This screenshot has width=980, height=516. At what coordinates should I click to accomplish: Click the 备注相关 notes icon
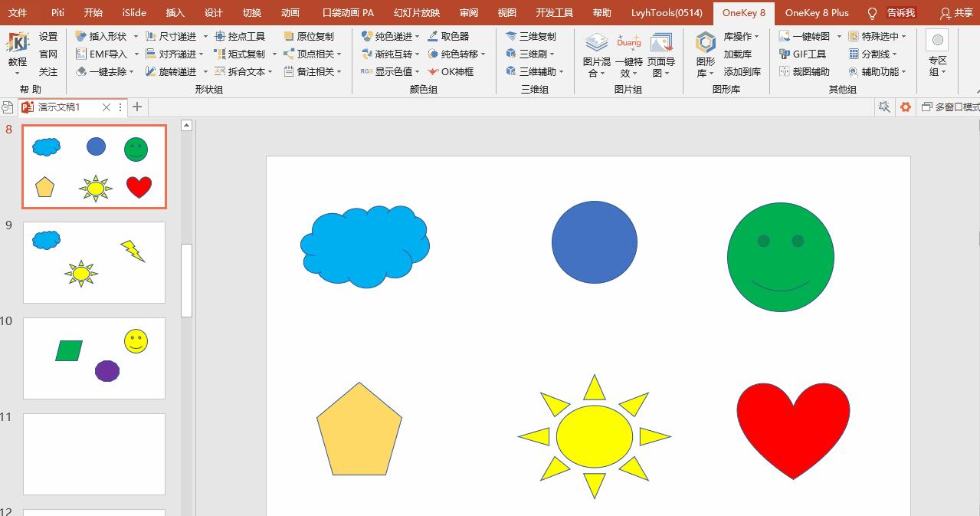pyautogui.click(x=289, y=71)
